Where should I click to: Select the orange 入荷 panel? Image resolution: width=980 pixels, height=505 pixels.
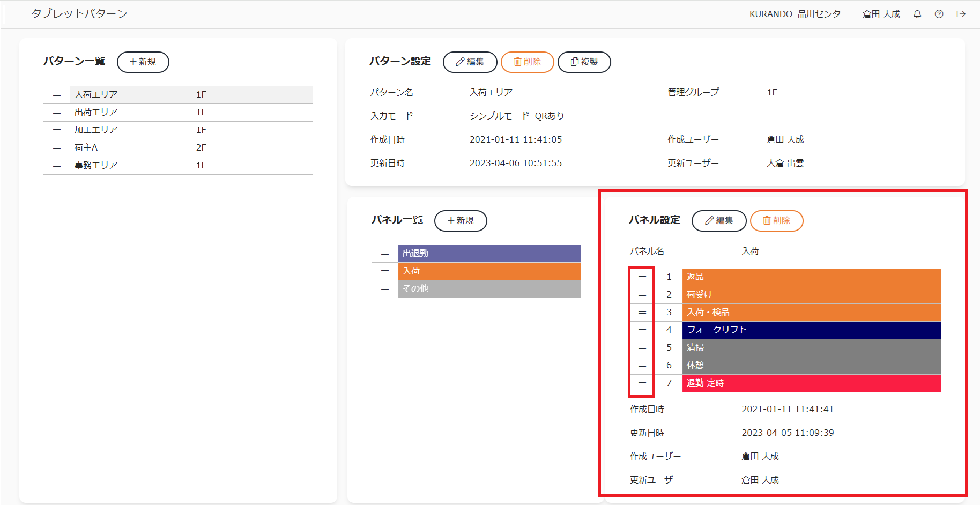pyautogui.click(x=489, y=271)
